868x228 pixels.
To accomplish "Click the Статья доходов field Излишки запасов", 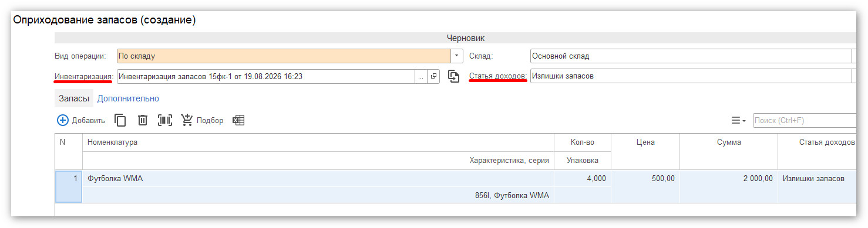I will [x=691, y=76].
